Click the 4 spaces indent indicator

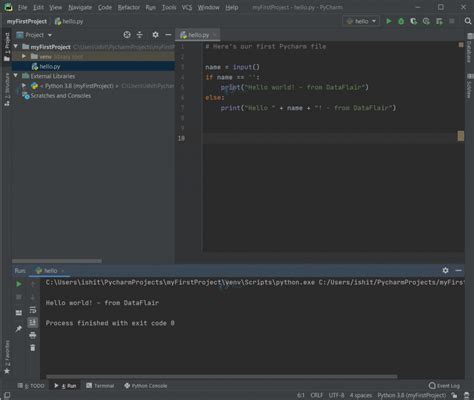pyautogui.click(x=361, y=395)
